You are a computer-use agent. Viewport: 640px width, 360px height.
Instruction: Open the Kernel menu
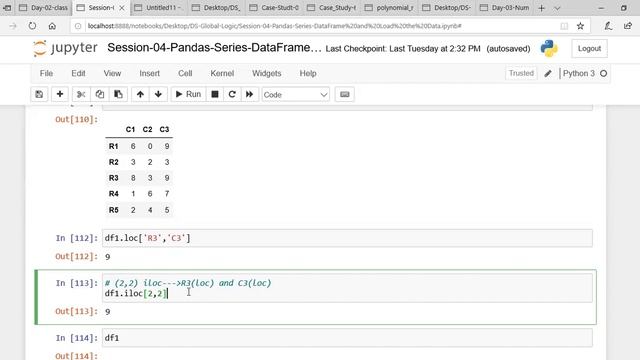pyautogui.click(x=222, y=73)
